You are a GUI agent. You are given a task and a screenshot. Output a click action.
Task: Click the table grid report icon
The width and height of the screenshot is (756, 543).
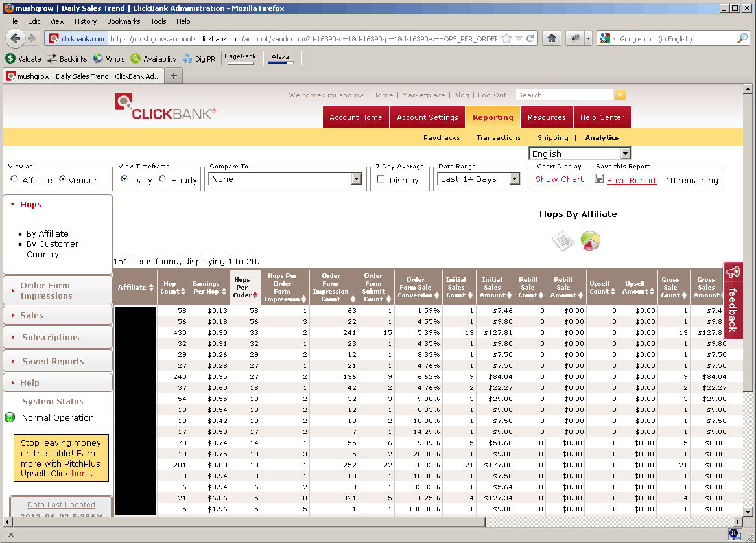pos(562,242)
